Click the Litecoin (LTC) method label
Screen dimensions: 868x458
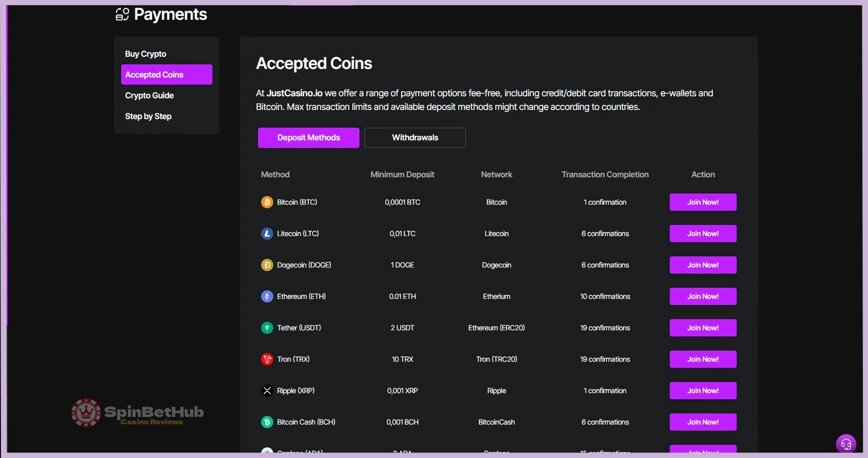click(298, 234)
